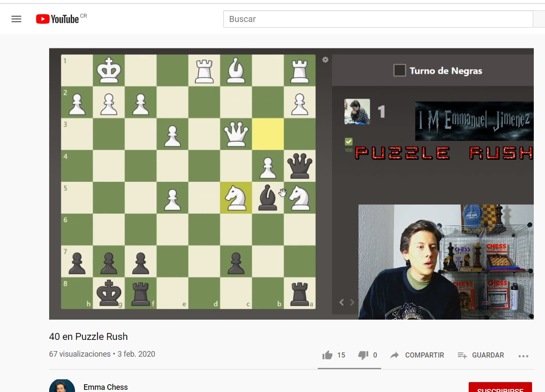Image resolution: width=545 pixels, height=392 pixels.
Task: Like the video with the thumbs-up icon
Action: [327, 355]
